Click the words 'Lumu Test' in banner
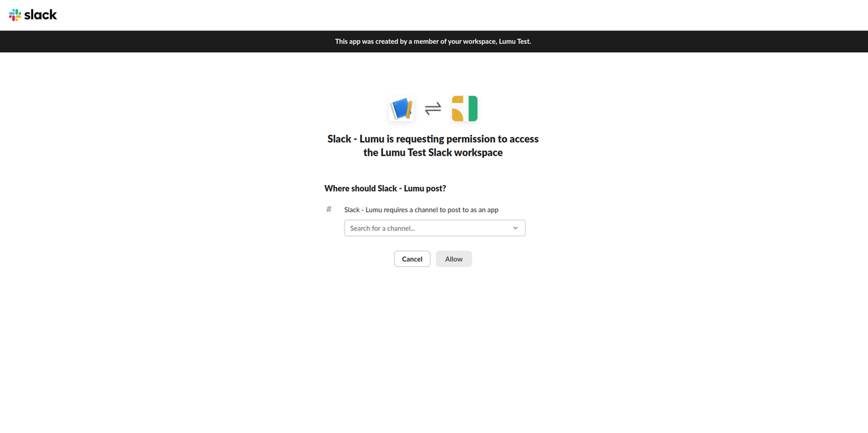Screen dimensions: 868x433 coord(514,41)
